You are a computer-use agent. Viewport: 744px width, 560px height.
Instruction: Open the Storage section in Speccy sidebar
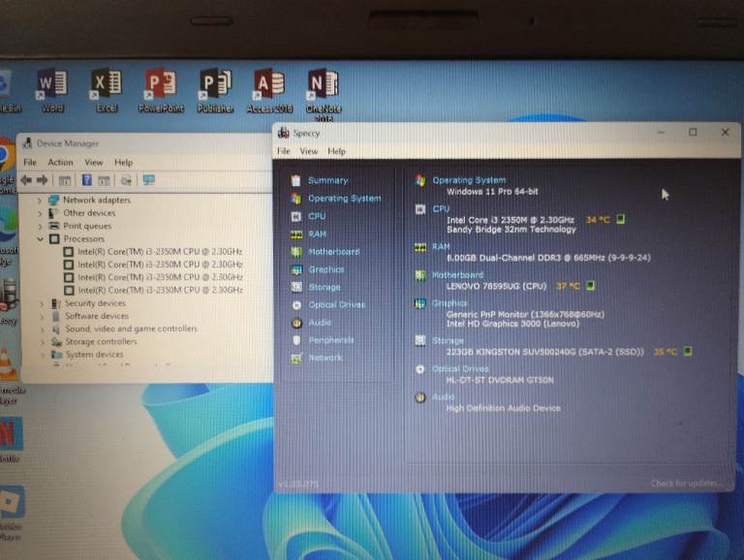click(325, 288)
